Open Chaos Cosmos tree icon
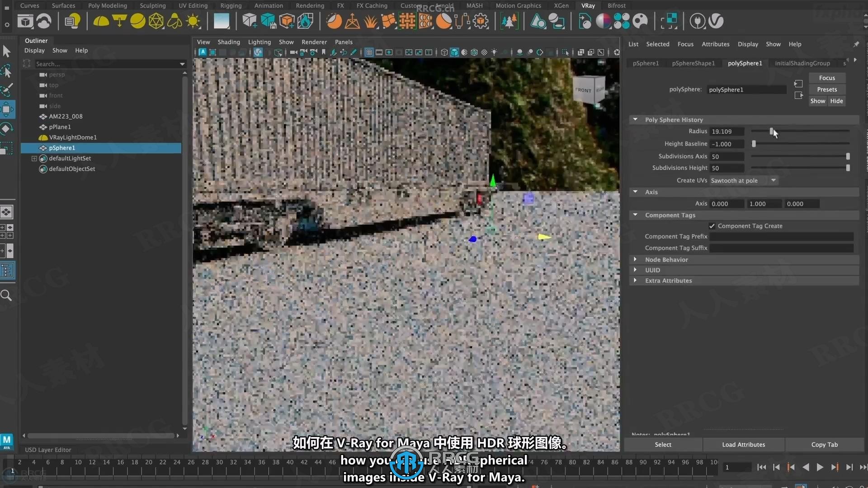The image size is (868, 488). (509, 21)
